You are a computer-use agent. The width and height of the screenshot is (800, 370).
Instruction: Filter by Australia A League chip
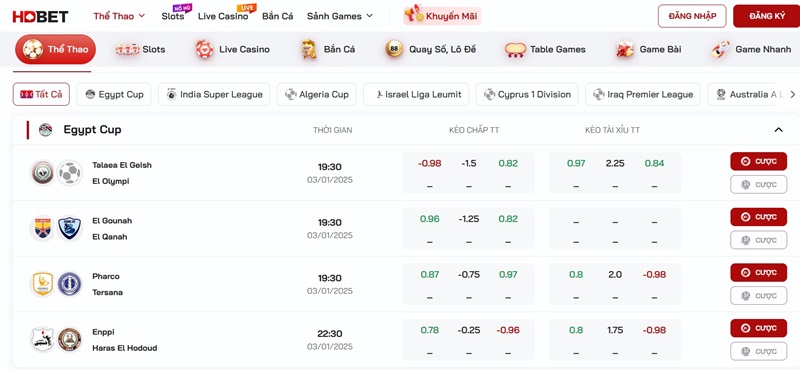click(x=747, y=94)
